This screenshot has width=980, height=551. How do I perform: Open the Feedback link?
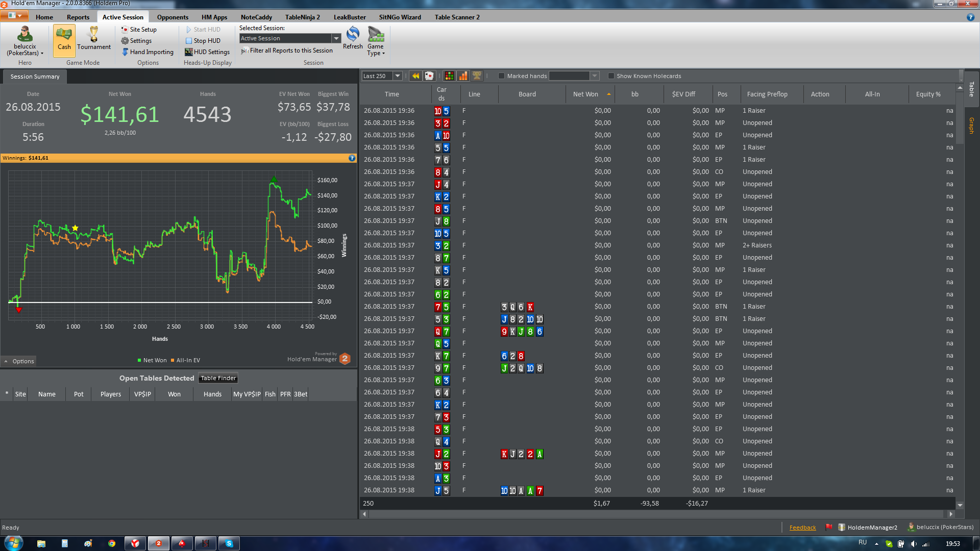802,528
